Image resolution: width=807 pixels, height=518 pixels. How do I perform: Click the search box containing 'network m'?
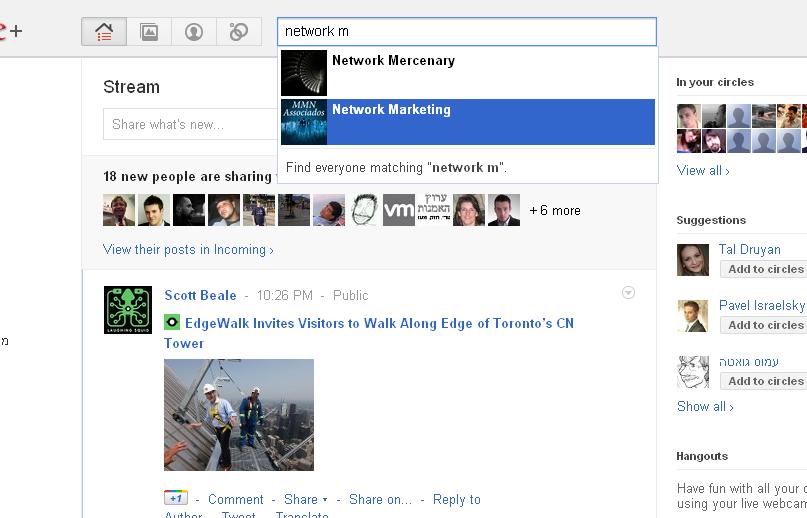point(467,31)
